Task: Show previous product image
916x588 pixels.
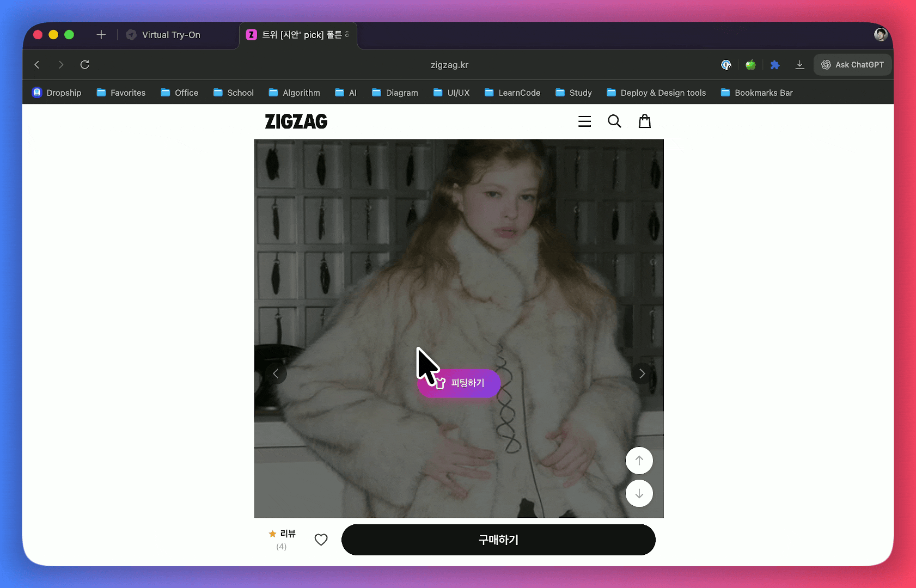Action: (276, 373)
